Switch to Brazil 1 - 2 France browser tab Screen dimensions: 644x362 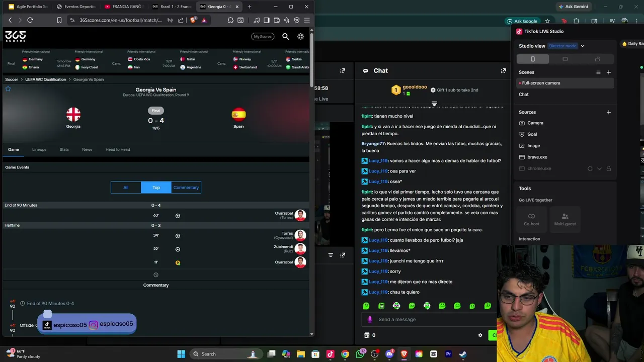pos(171,7)
